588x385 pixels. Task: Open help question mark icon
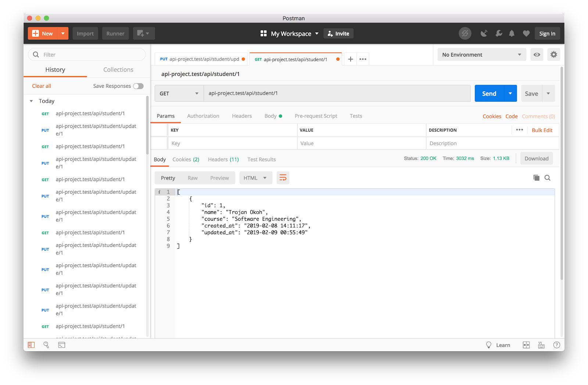[557, 345]
